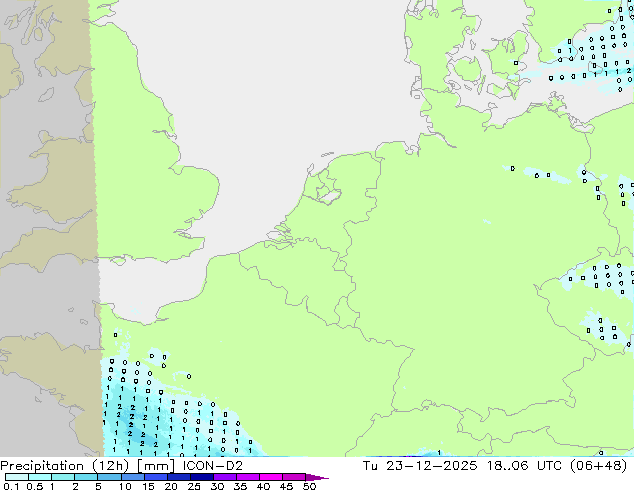Click the '25' legend scale label

pyautogui.click(x=194, y=486)
